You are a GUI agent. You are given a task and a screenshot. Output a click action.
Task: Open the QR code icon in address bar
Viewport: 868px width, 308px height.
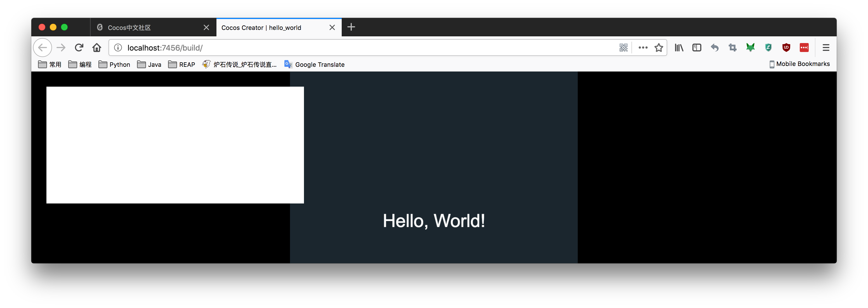(623, 48)
